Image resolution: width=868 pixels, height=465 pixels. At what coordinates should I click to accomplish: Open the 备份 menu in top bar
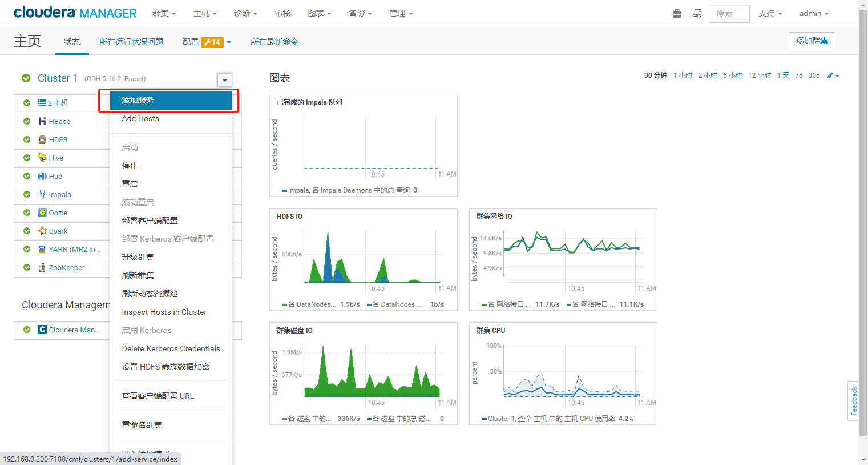coord(360,13)
